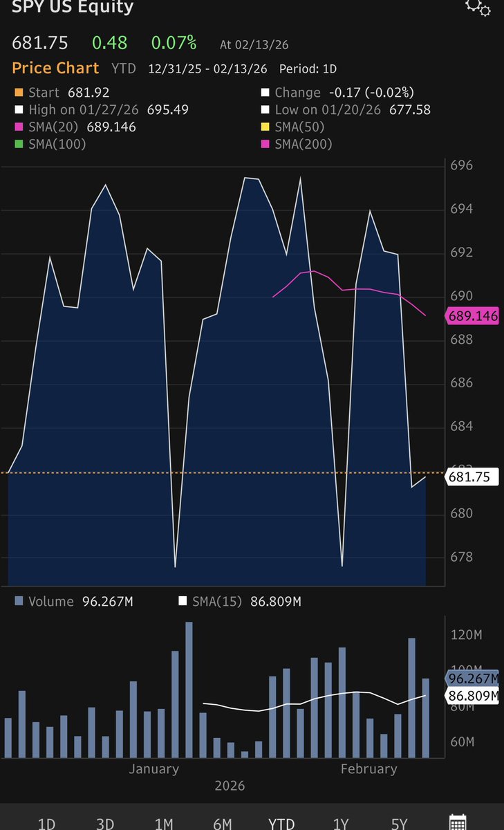Click the SMA(15) volume legend swatch
504x830 pixels.
(x=183, y=602)
